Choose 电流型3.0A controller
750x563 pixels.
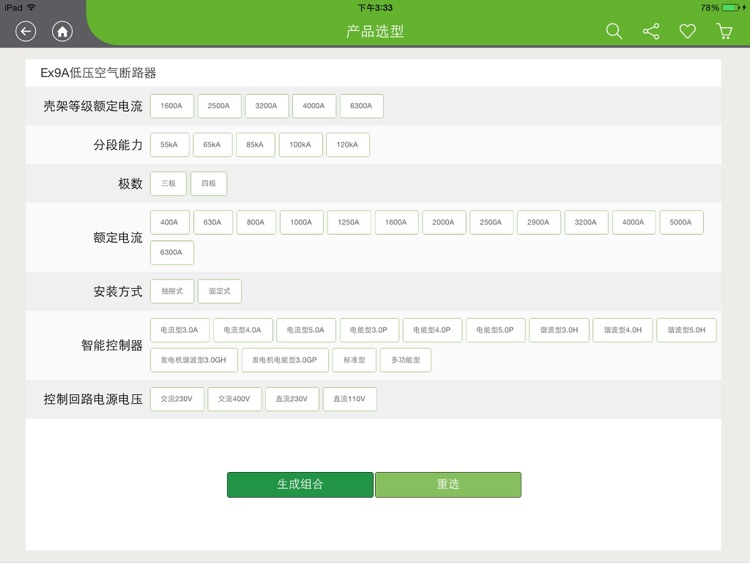tap(179, 330)
